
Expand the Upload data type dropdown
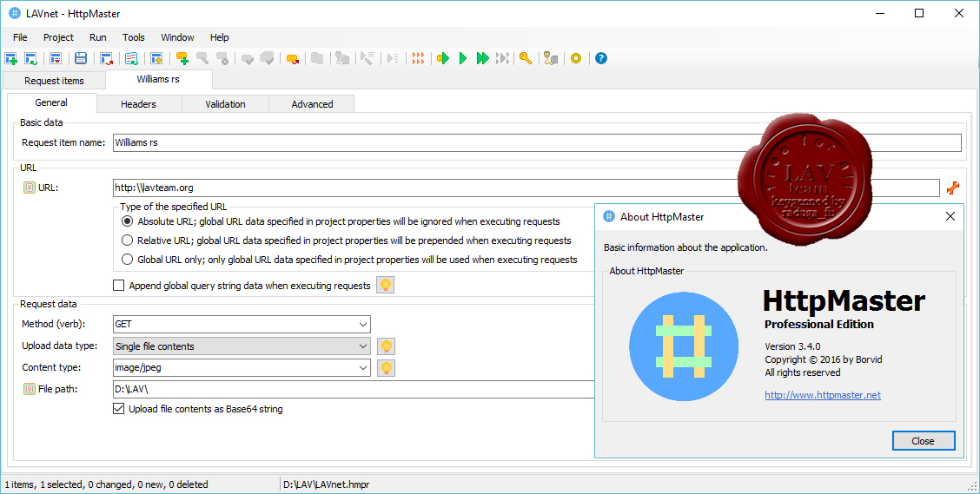click(x=242, y=346)
